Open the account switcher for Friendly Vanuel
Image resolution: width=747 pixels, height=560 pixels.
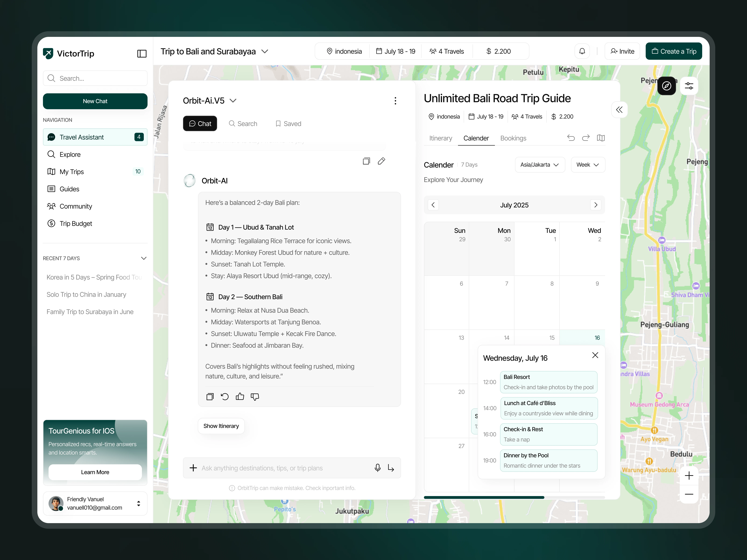coord(138,504)
